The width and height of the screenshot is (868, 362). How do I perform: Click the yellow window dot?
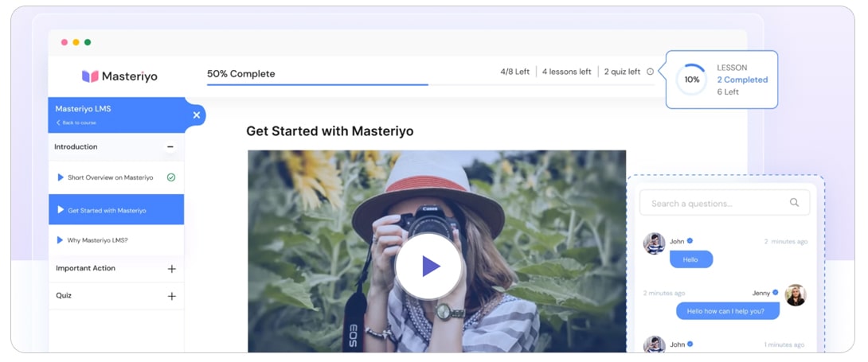(76, 42)
